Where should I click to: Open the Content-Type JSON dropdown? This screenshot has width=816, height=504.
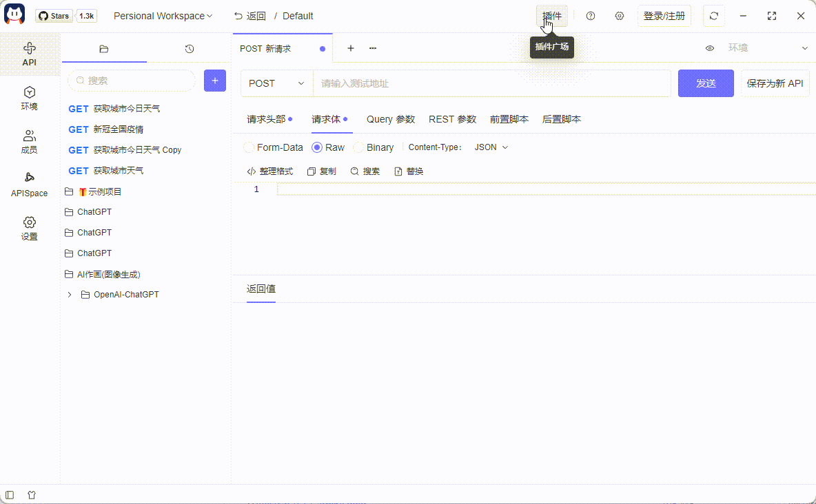(x=491, y=147)
